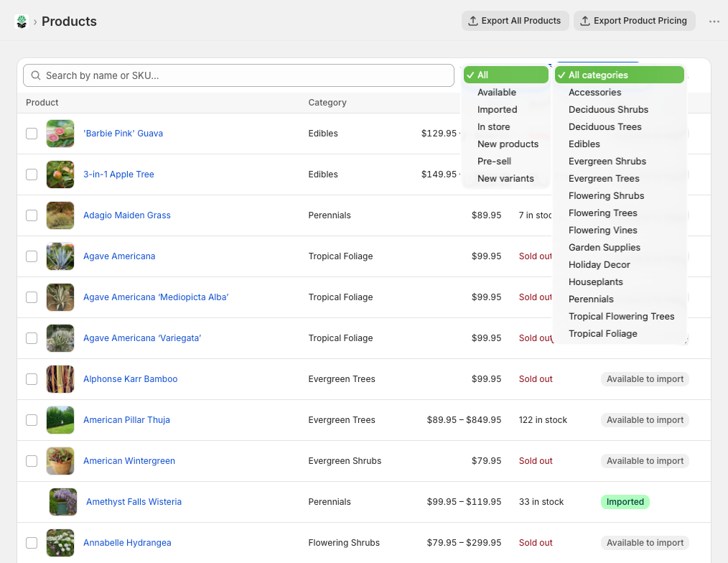Image resolution: width=728 pixels, height=563 pixels.
Task: Pick Holiday Decor category
Action: coord(620,264)
